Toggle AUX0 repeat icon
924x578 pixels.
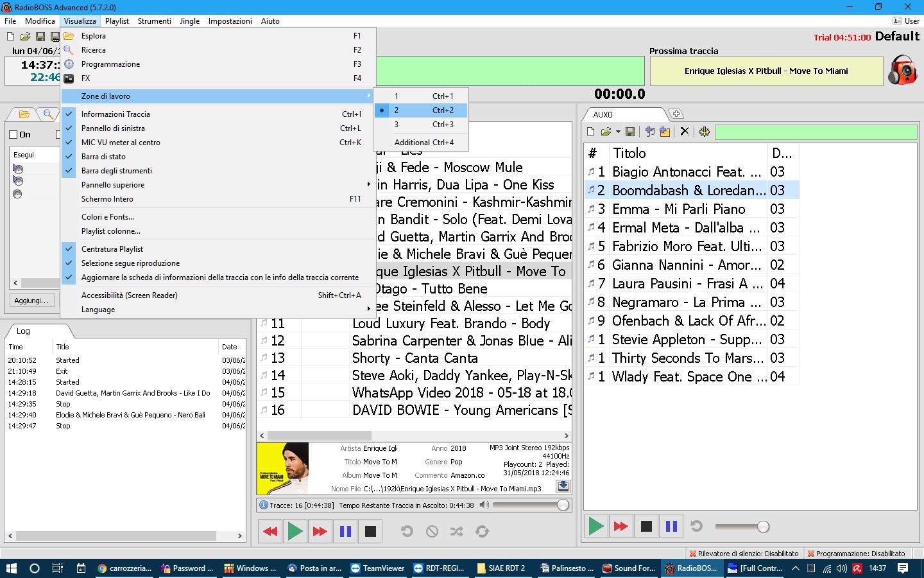click(696, 527)
